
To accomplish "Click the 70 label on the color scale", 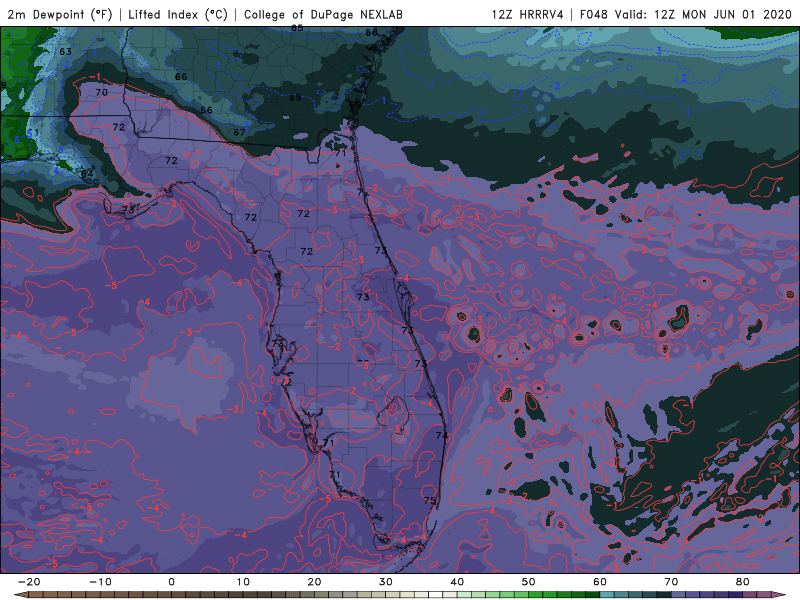I will (671, 582).
